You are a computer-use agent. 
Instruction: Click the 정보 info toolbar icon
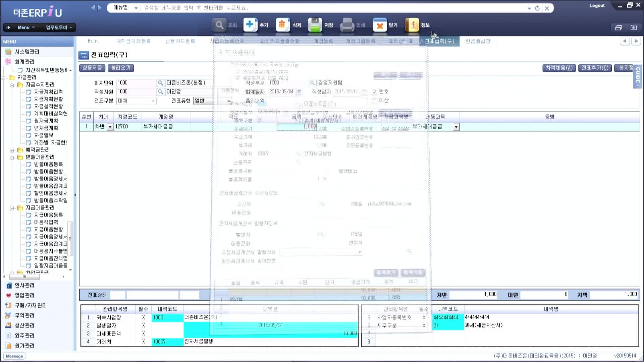412,25
